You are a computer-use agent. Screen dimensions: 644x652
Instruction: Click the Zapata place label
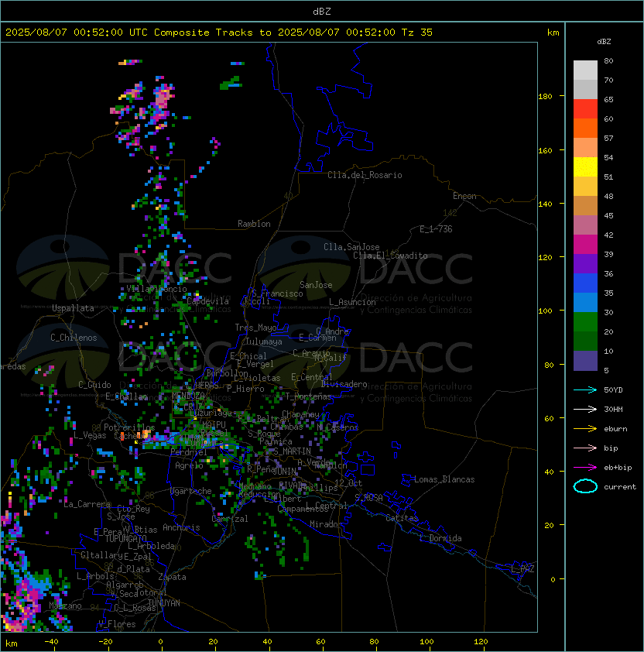click(x=172, y=577)
